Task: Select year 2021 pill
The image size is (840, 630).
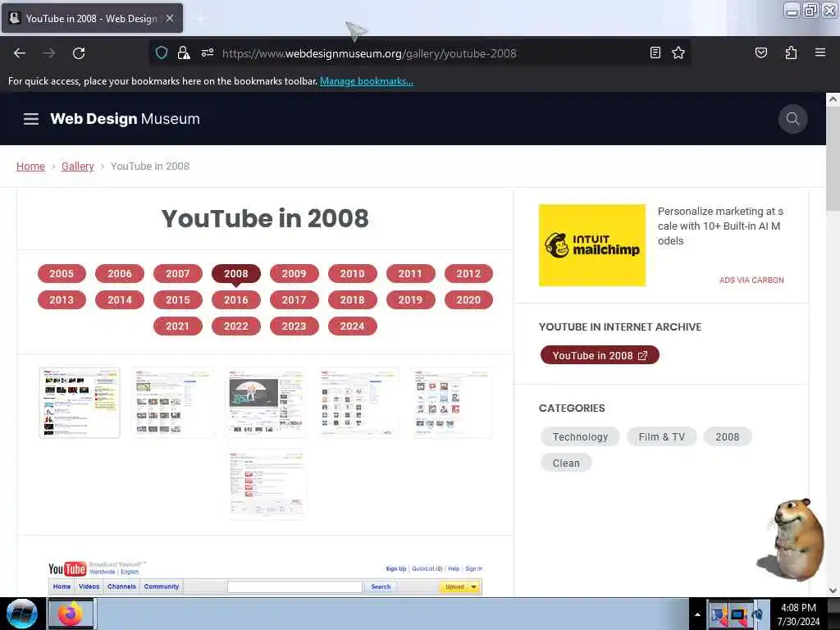Action: tap(178, 326)
